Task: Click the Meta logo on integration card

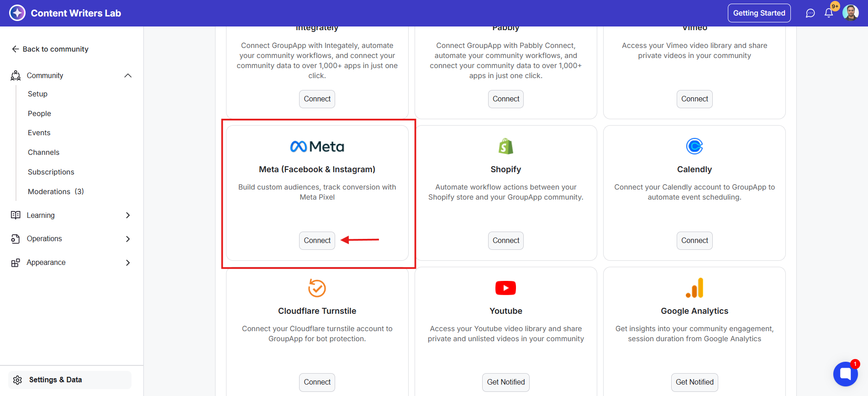Action: tap(317, 147)
